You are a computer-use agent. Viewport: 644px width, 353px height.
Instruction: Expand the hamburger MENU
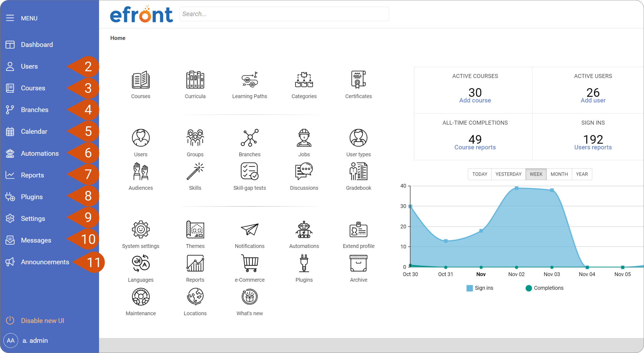pyautogui.click(x=10, y=18)
